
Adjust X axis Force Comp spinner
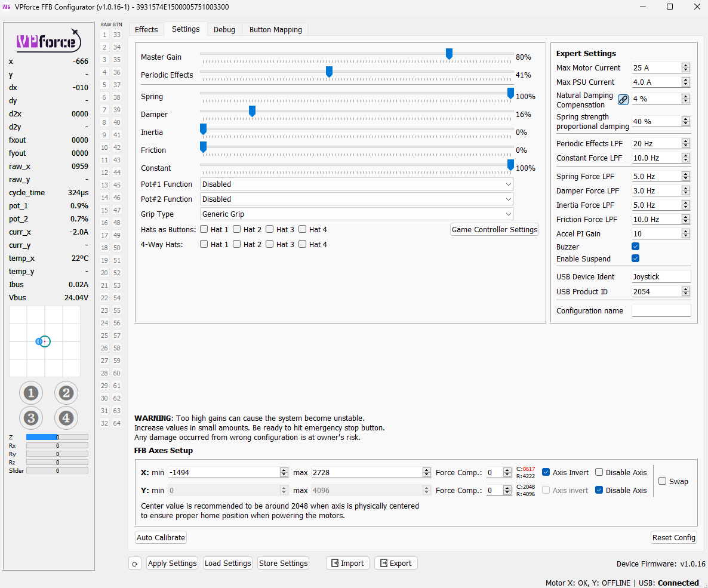pos(507,472)
